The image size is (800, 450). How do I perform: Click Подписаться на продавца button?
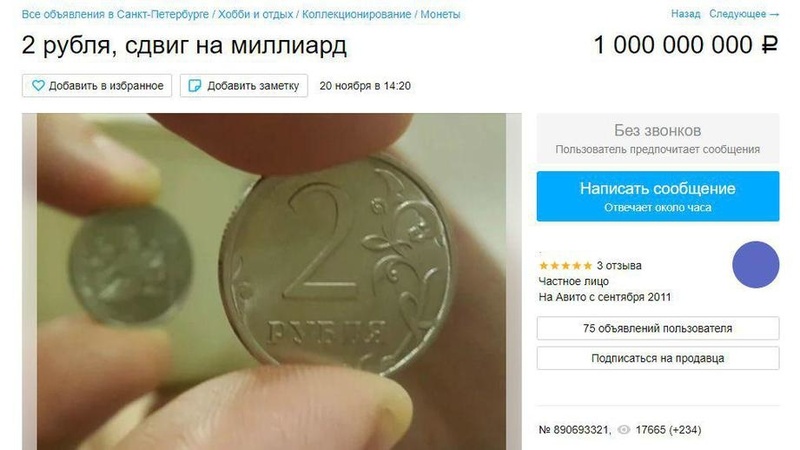(658, 358)
